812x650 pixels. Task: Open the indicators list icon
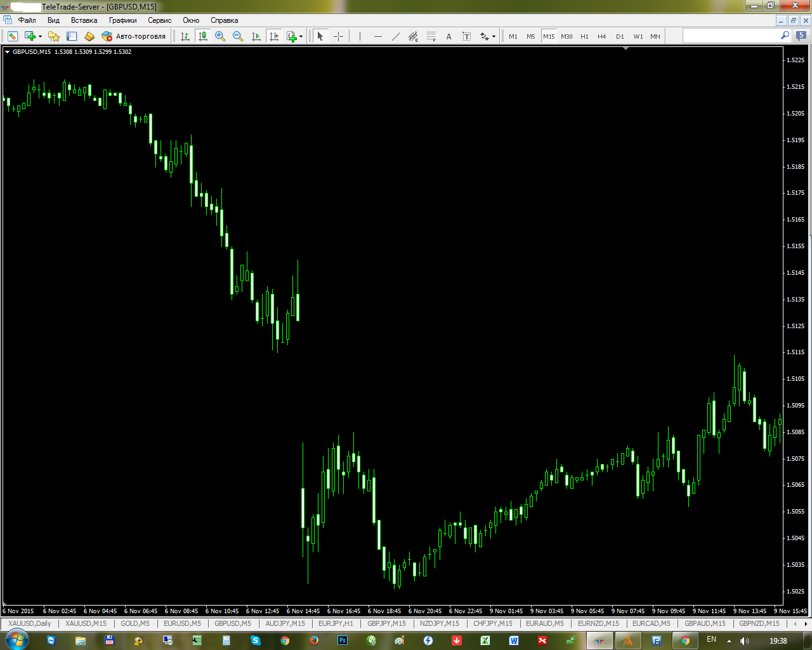pyautogui.click(x=292, y=36)
